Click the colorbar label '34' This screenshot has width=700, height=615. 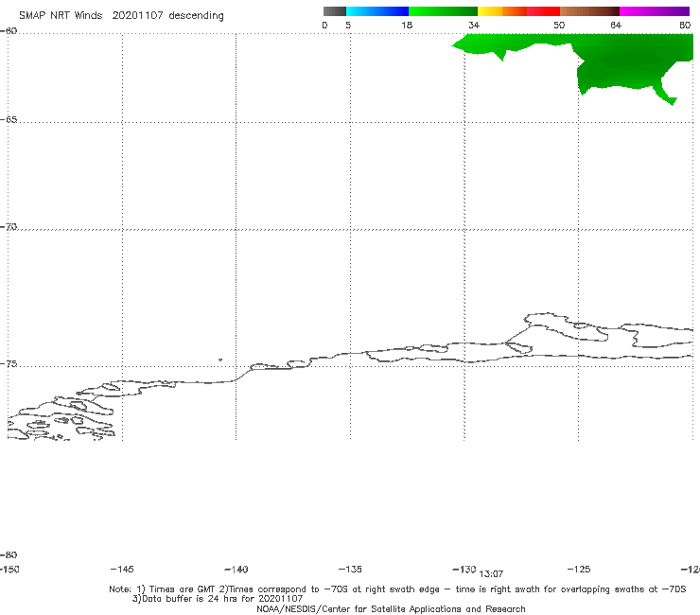(474, 25)
